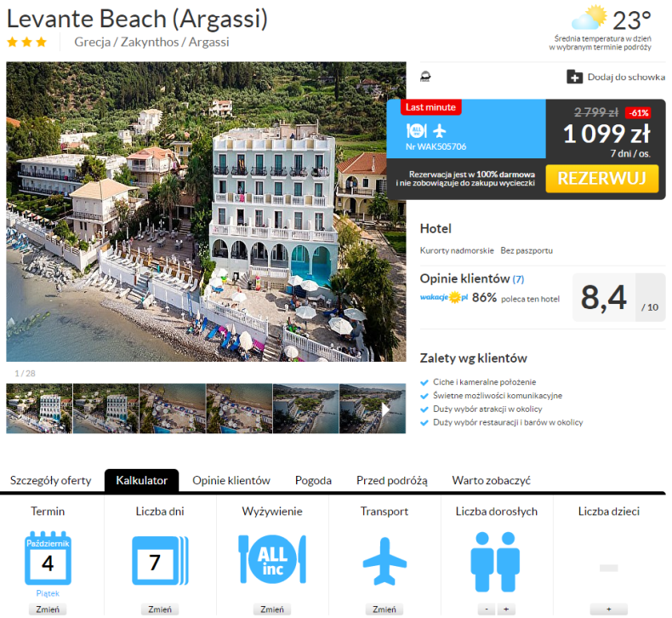Open Zmień under Wyżywienie
This screenshot has height=618, width=672.
point(272,609)
